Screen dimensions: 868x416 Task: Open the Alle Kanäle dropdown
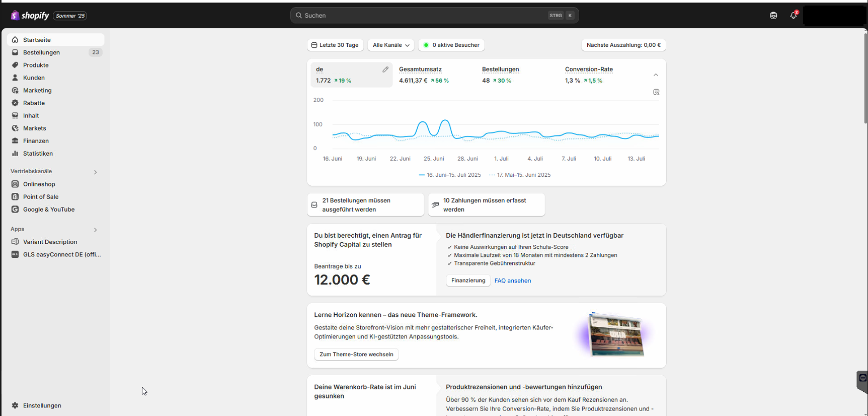391,45
